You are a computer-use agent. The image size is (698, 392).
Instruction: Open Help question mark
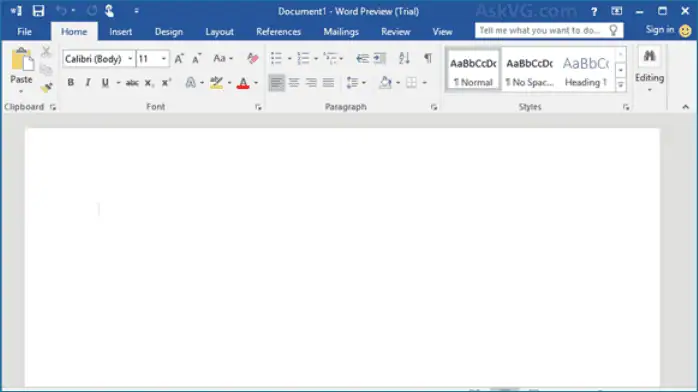pyautogui.click(x=594, y=12)
